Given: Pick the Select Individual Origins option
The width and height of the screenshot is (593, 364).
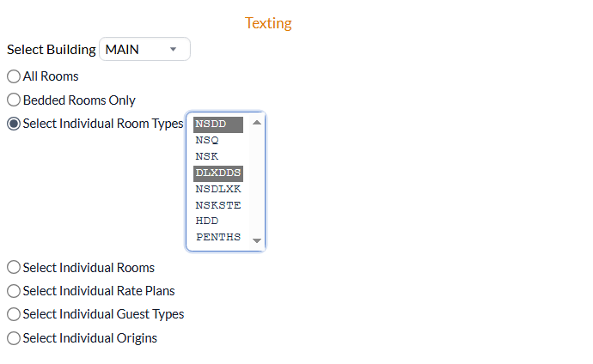Looking at the screenshot, I should (x=14, y=338).
